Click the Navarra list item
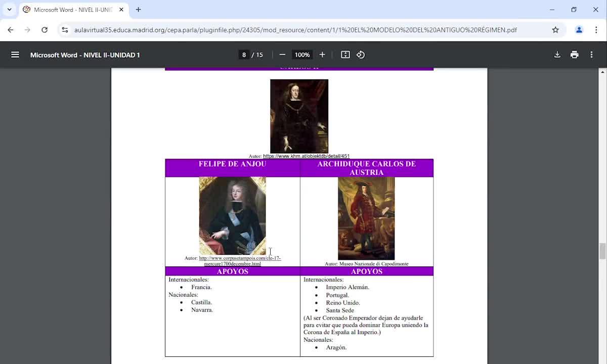 [202, 310]
